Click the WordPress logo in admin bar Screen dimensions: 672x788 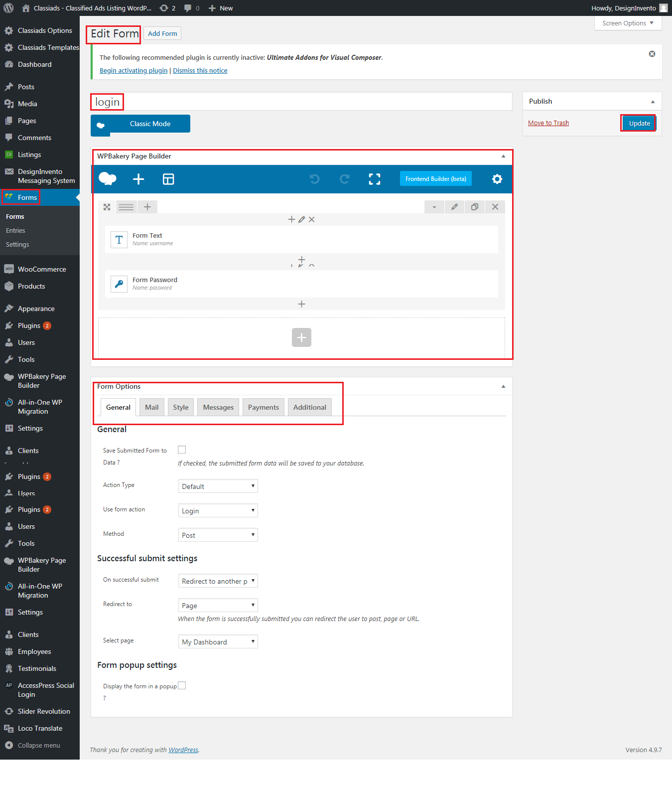(x=8, y=8)
